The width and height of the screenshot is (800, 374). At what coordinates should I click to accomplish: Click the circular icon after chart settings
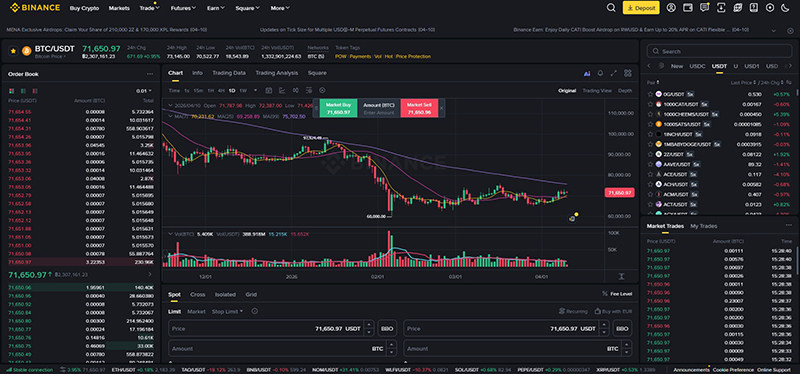tap(321, 90)
